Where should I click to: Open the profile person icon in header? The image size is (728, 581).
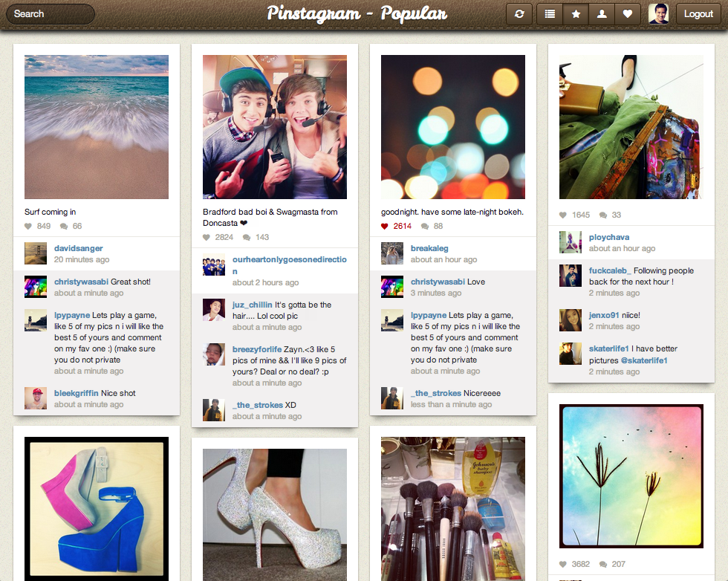click(602, 14)
